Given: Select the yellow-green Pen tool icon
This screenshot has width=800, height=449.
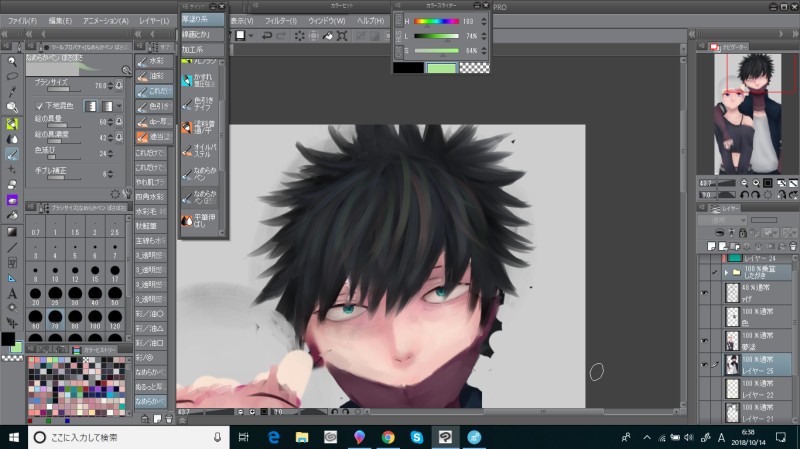Looking at the screenshot, I should tap(12, 123).
